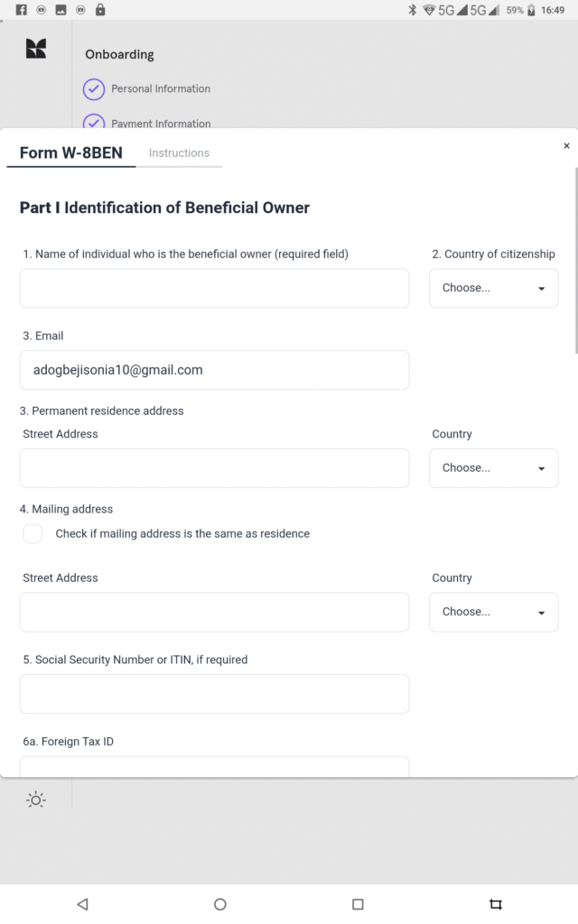This screenshot has height=924, width=578.
Task: Open the Personal Information onboarding step
Action: tap(161, 89)
